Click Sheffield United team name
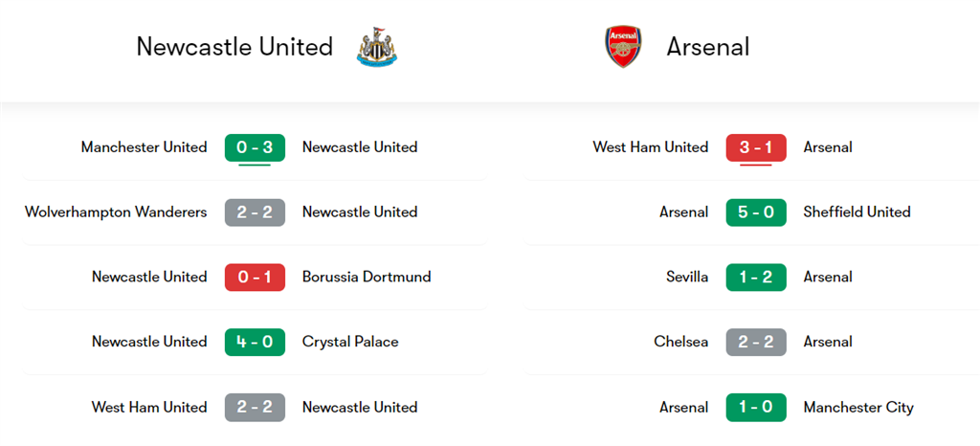This screenshot has width=980, height=446. (857, 212)
